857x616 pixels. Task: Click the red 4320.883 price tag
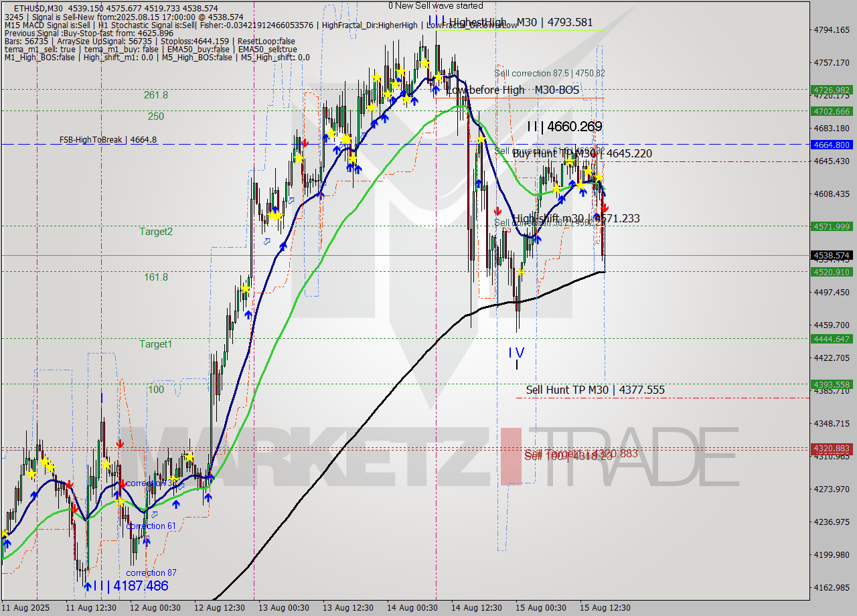pos(831,448)
